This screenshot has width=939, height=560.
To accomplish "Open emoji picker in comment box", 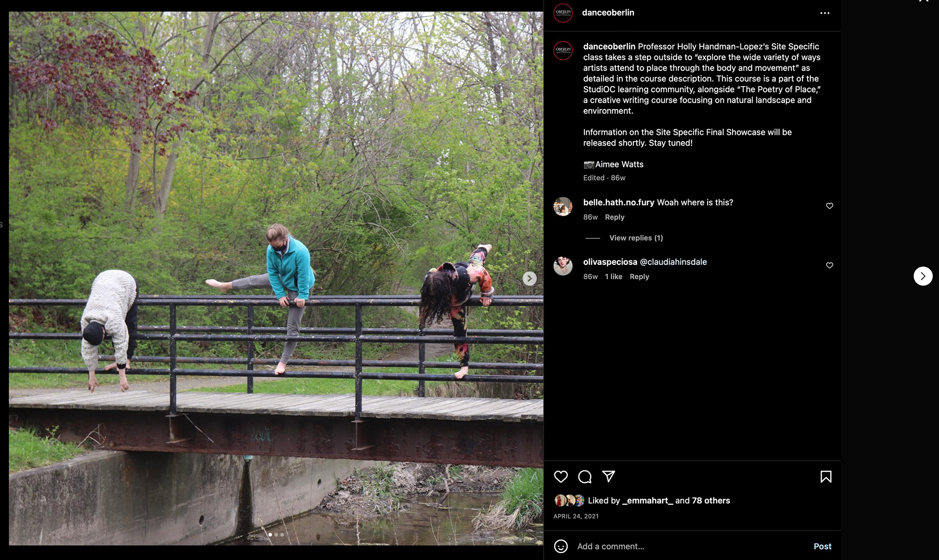I will coord(561,546).
